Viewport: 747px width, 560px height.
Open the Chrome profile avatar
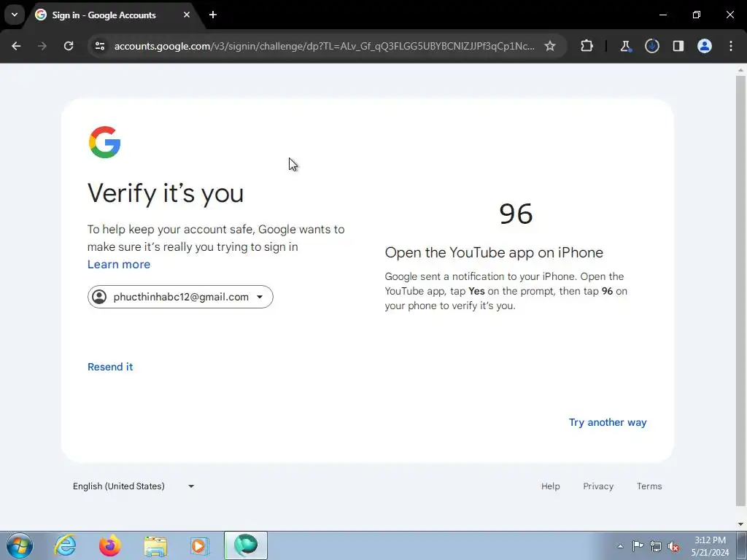coord(704,46)
